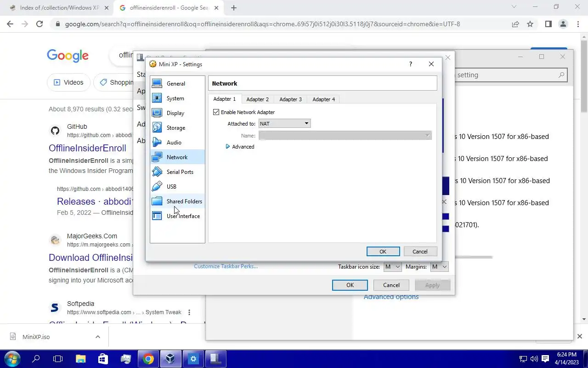Open a new Chrome tab
The image size is (588, 368).
(x=234, y=8)
